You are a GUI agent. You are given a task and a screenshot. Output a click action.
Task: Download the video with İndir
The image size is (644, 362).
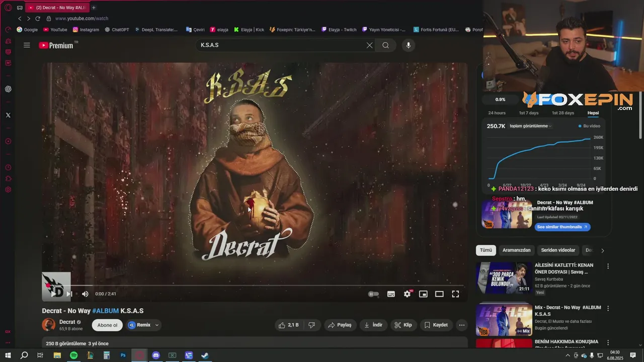click(373, 325)
